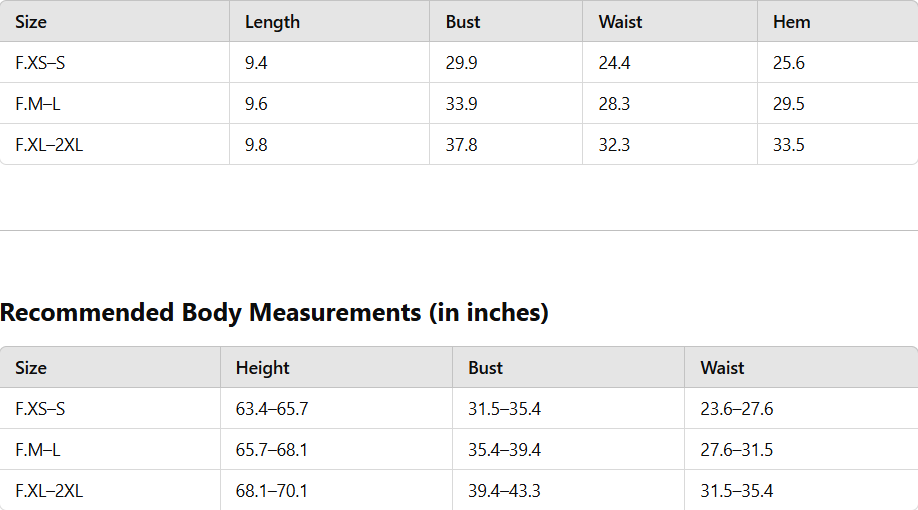
Task: Click the 39.4–43.3 bust range
Action: point(504,491)
